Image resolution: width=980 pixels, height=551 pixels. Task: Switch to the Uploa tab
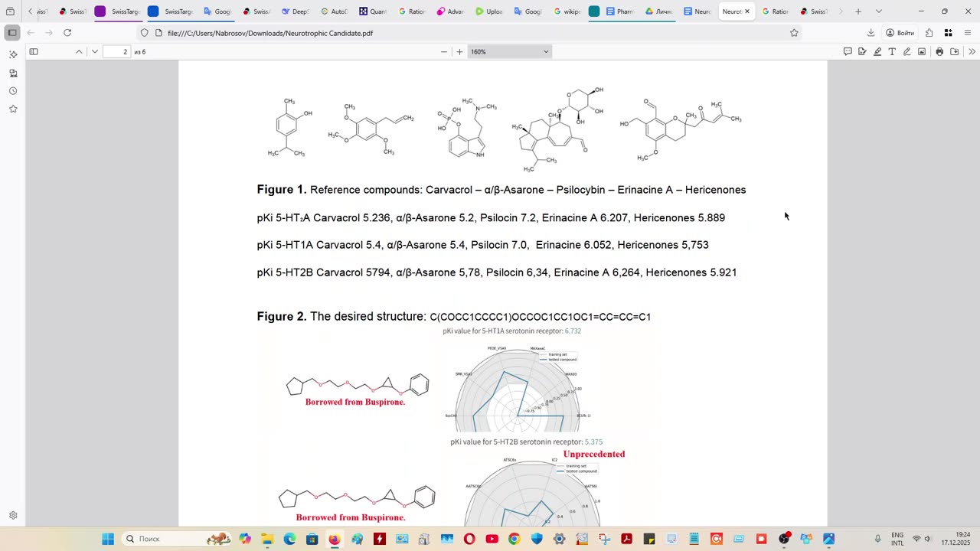click(489, 11)
